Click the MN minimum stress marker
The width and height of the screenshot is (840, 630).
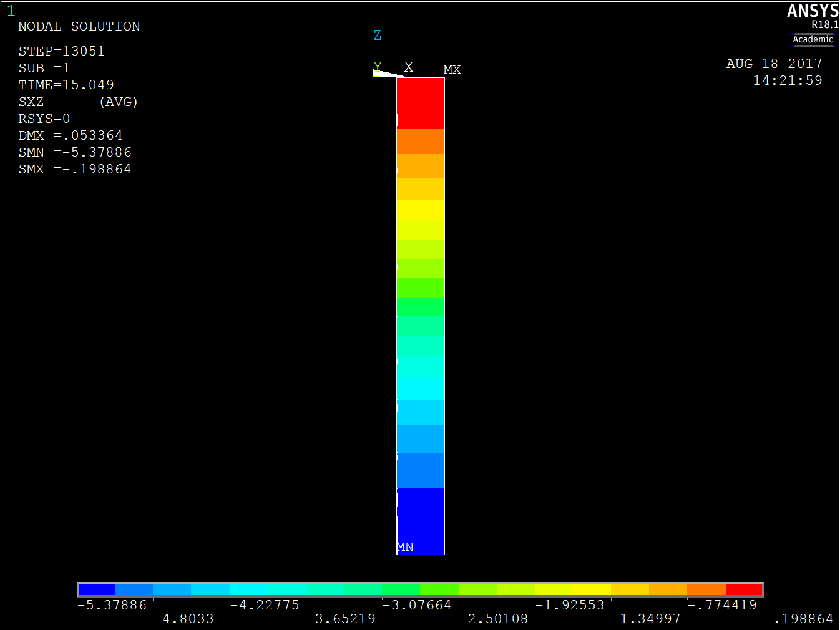point(405,547)
